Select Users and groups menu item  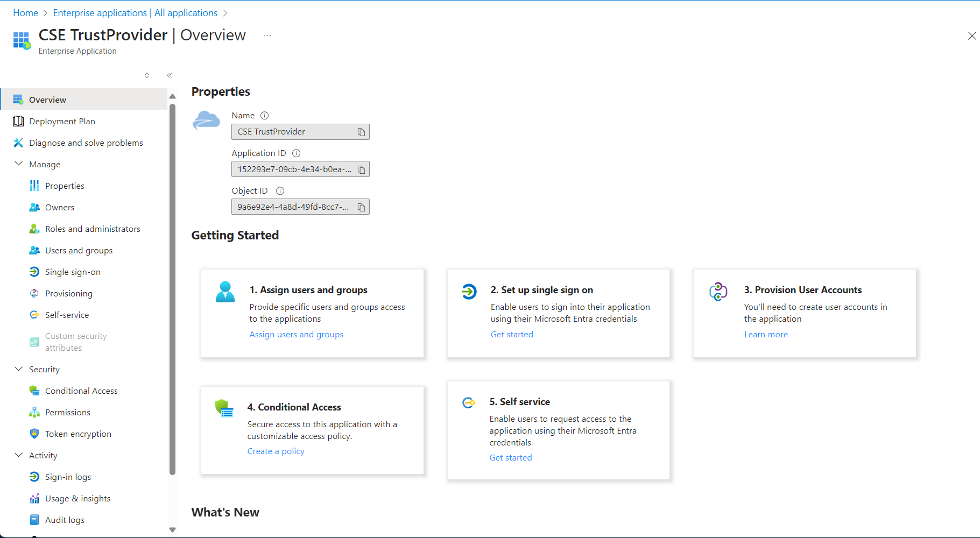(x=79, y=251)
